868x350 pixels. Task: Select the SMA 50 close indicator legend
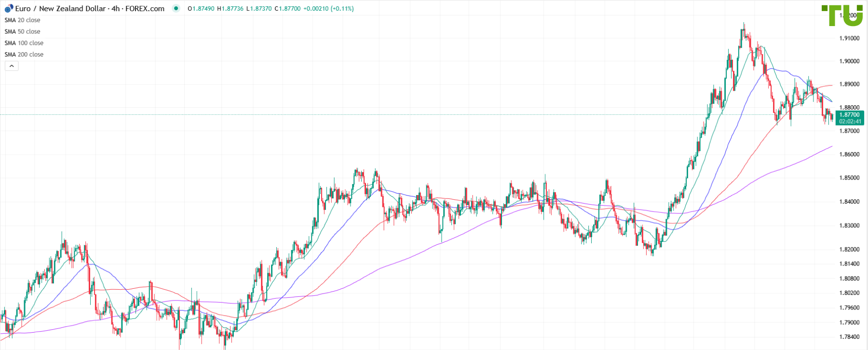point(22,32)
